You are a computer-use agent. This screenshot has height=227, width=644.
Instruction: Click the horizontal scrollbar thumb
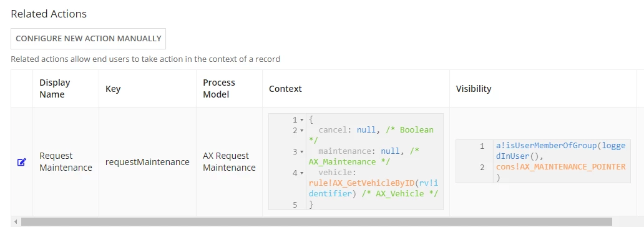(x=316, y=221)
